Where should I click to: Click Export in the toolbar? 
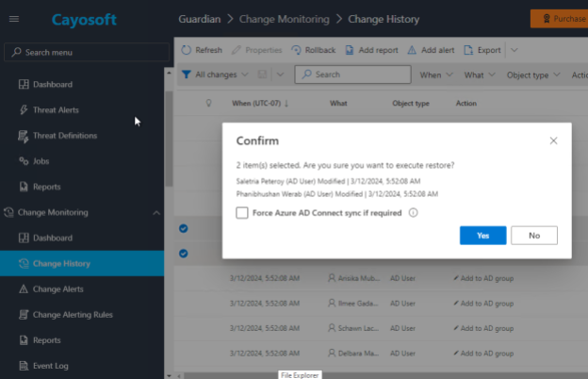[x=482, y=50]
